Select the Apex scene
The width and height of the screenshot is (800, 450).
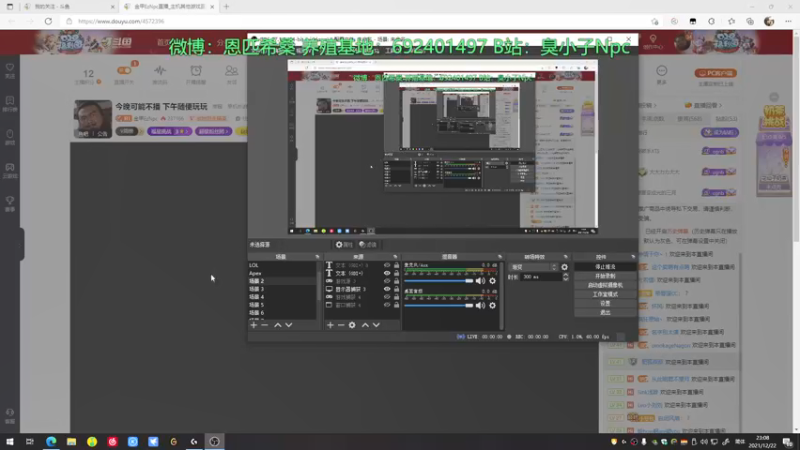[x=282, y=273]
